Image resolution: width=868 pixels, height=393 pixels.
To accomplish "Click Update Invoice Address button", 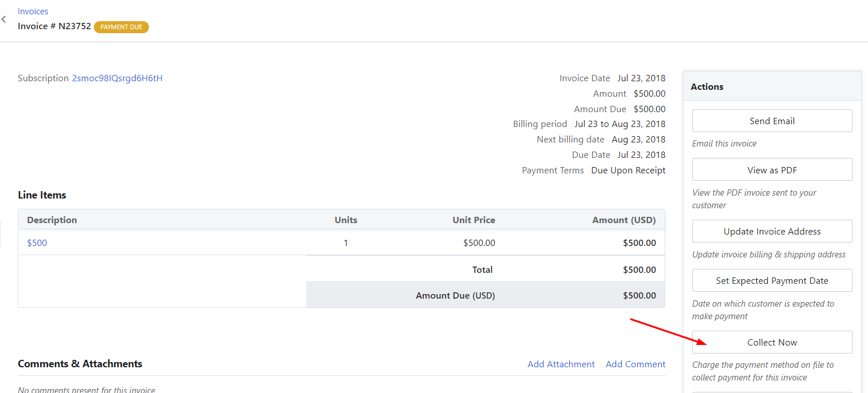I will 772,231.
